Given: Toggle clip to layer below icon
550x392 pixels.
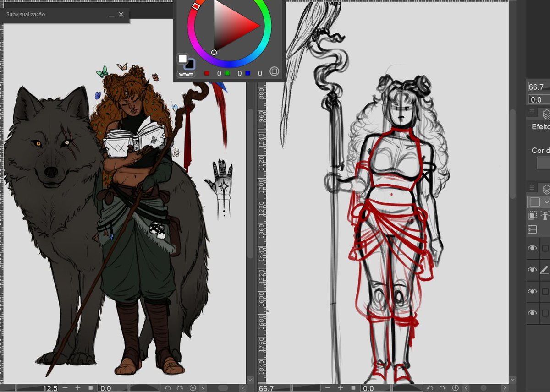Looking at the screenshot, I should pyautogui.click(x=532, y=216).
